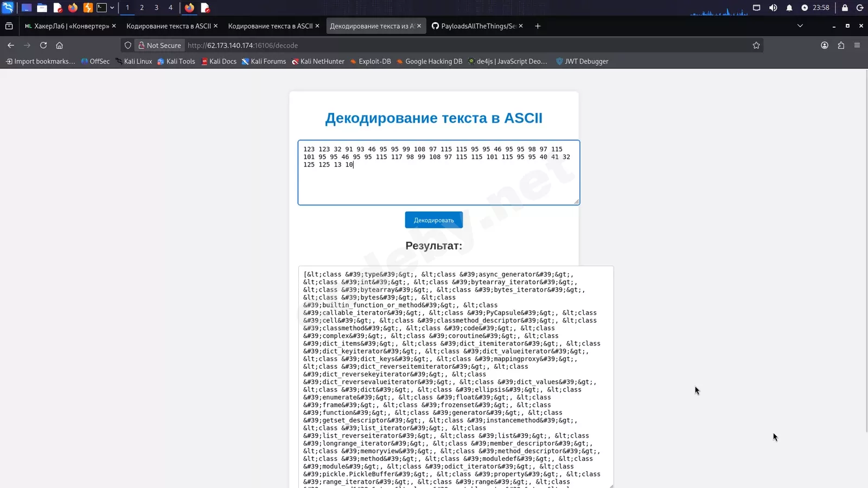Image resolution: width=868 pixels, height=488 pixels.
Task: Open the de4js JavaScript Deobfuscator bookmark
Action: tap(508, 61)
